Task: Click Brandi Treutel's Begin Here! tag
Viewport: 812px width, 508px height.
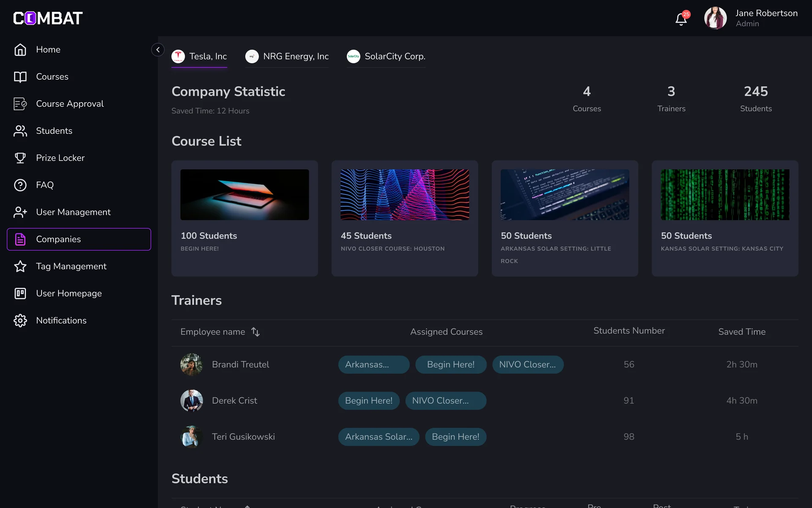Action: [x=451, y=364]
